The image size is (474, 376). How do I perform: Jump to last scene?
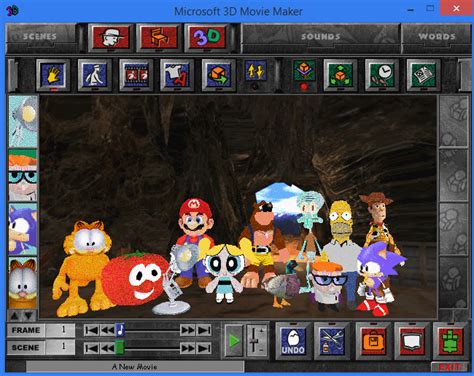[203, 348]
